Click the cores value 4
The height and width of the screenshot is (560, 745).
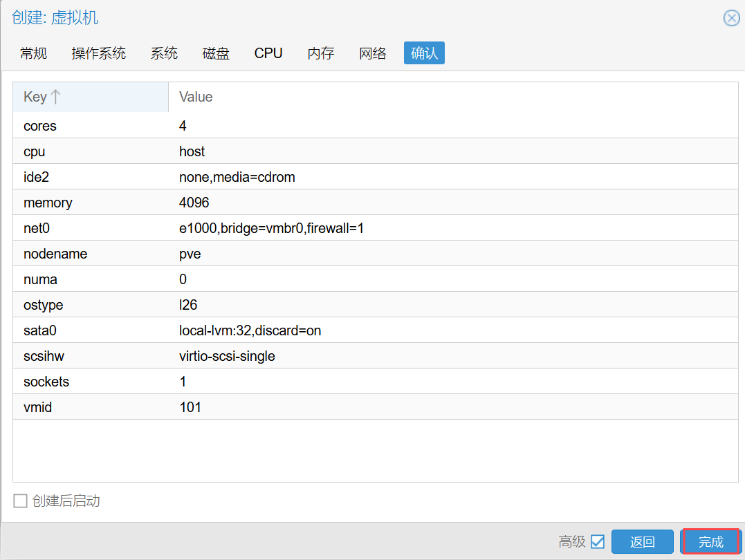click(x=183, y=126)
